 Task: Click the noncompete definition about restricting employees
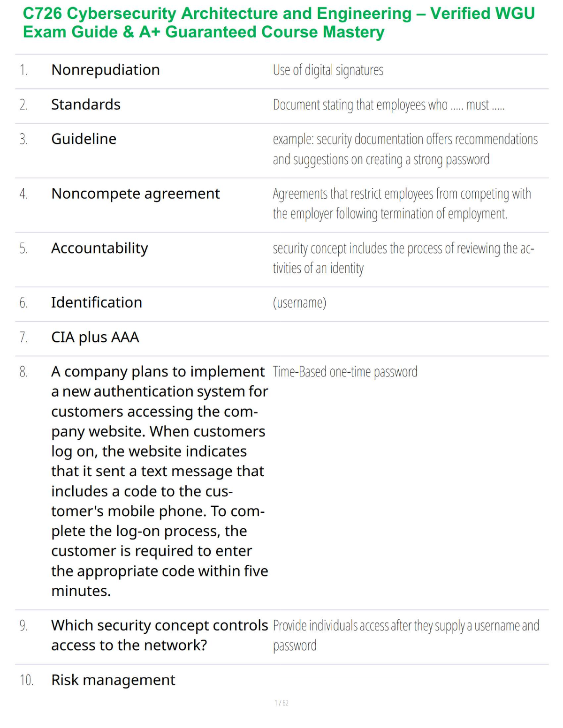pyautogui.click(x=402, y=203)
